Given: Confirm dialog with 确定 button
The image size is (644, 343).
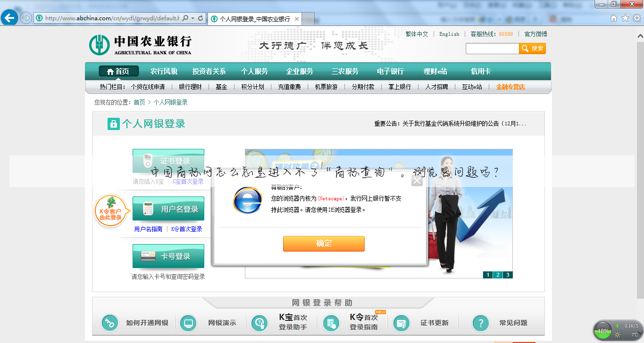Looking at the screenshot, I should coord(324,244).
